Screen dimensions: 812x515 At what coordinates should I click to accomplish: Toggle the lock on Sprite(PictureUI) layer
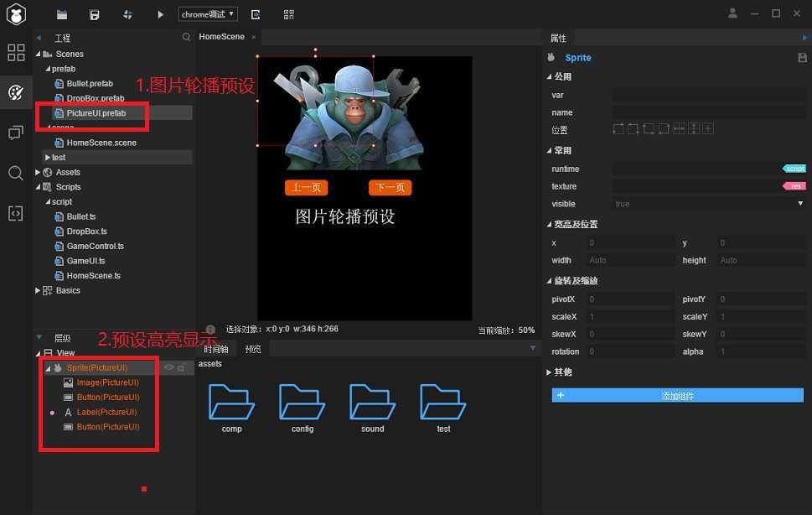(181, 367)
